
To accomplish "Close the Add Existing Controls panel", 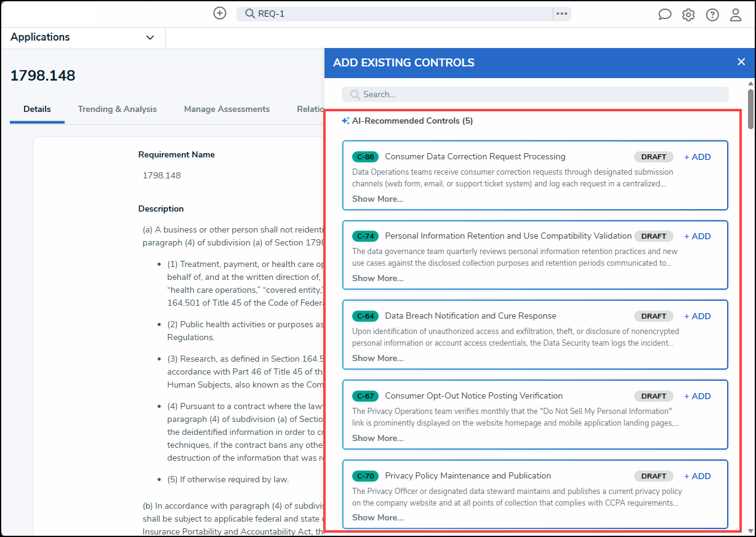I will click(x=741, y=62).
